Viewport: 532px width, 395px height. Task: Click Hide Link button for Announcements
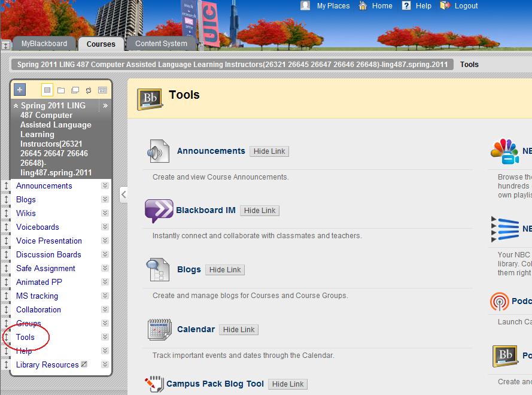(269, 151)
